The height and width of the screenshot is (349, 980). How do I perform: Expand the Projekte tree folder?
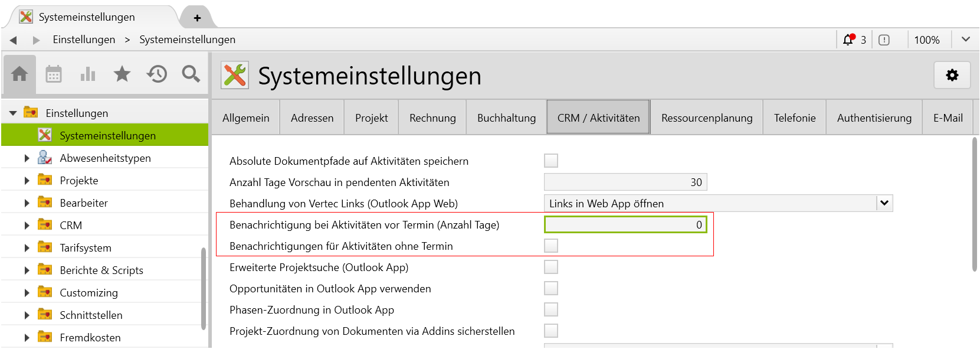(x=27, y=181)
